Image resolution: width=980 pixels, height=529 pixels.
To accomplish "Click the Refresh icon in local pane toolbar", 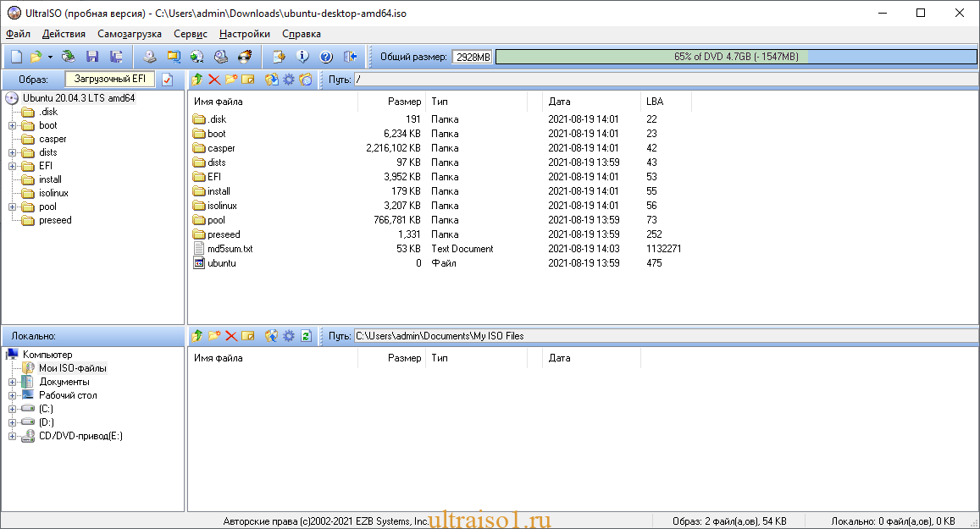I will click(x=307, y=336).
